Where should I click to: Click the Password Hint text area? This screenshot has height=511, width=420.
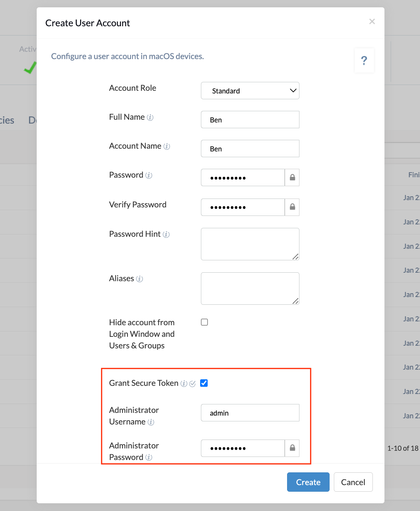250,244
